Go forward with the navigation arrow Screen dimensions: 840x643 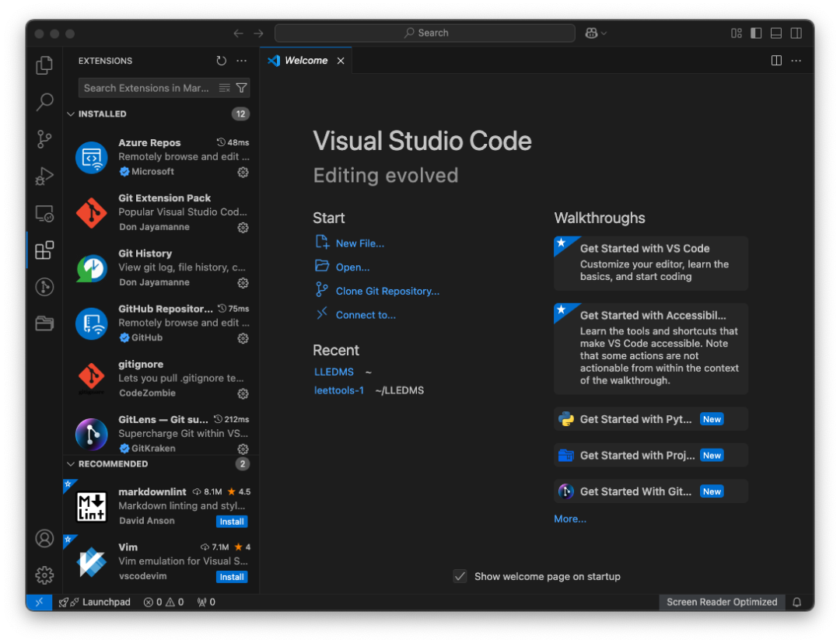(x=259, y=33)
